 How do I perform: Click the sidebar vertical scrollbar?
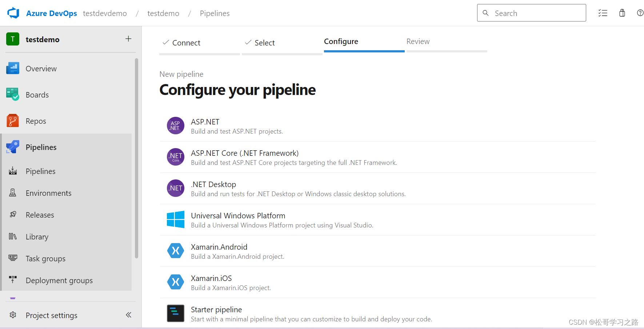point(136,158)
